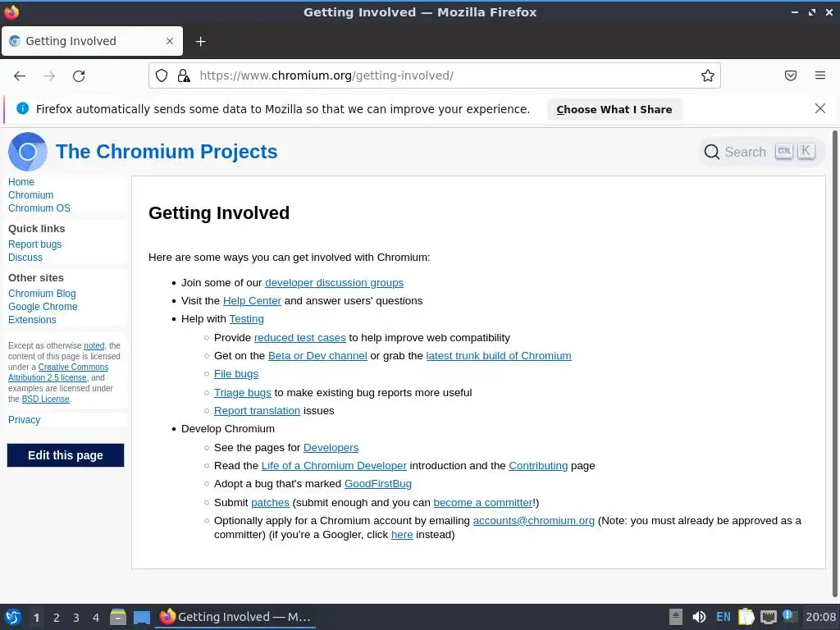Open the Home sidebar link

click(x=21, y=182)
